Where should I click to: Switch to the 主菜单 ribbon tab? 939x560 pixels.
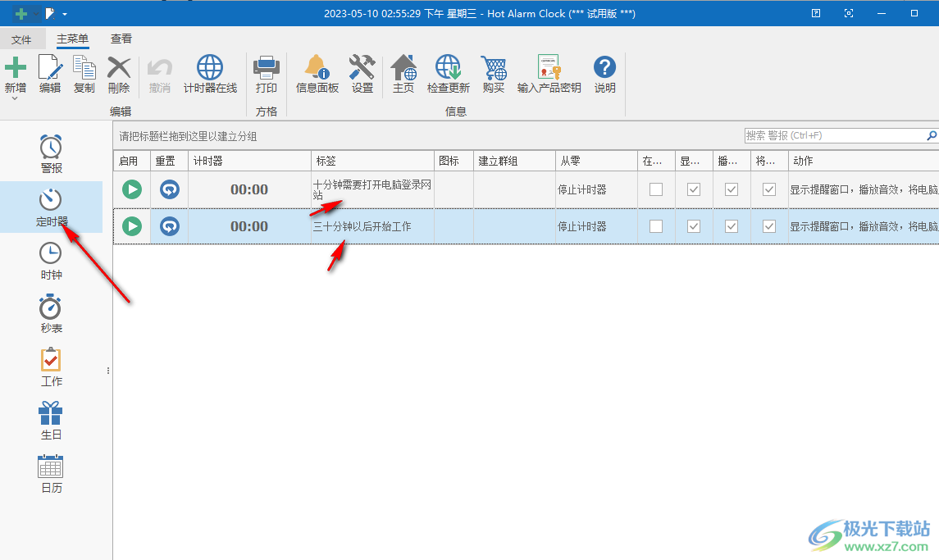pos(72,39)
